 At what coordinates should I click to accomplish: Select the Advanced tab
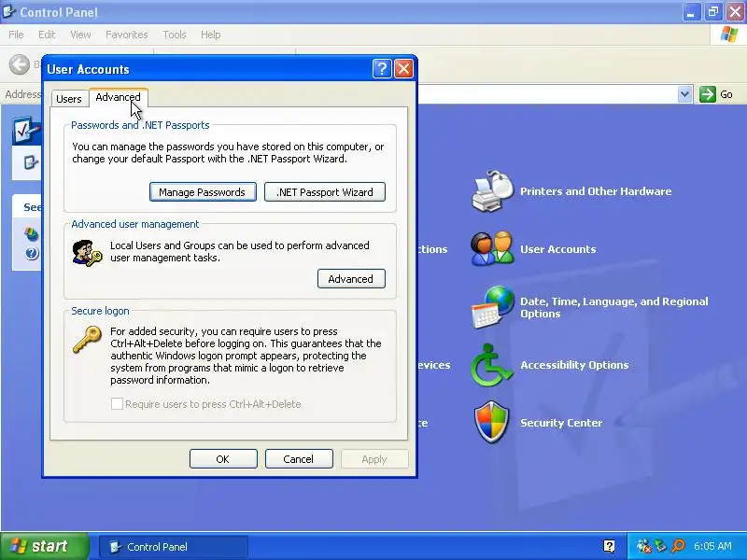(x=119, y=97)
